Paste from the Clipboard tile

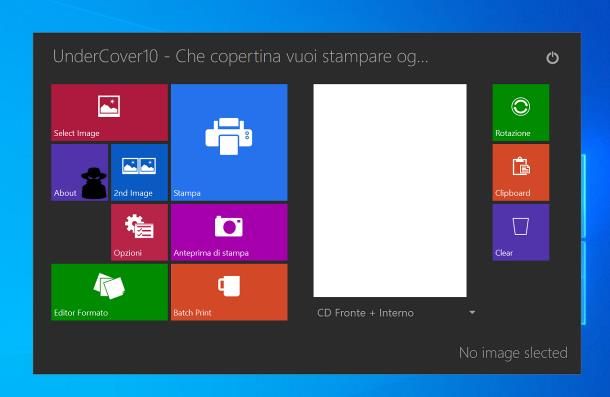click(521, 172)
